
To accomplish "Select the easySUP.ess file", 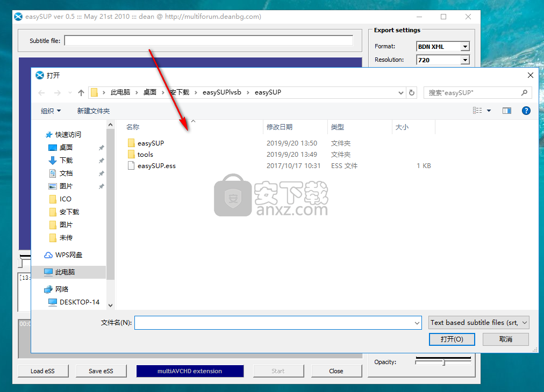I will (x=156, y=166).
